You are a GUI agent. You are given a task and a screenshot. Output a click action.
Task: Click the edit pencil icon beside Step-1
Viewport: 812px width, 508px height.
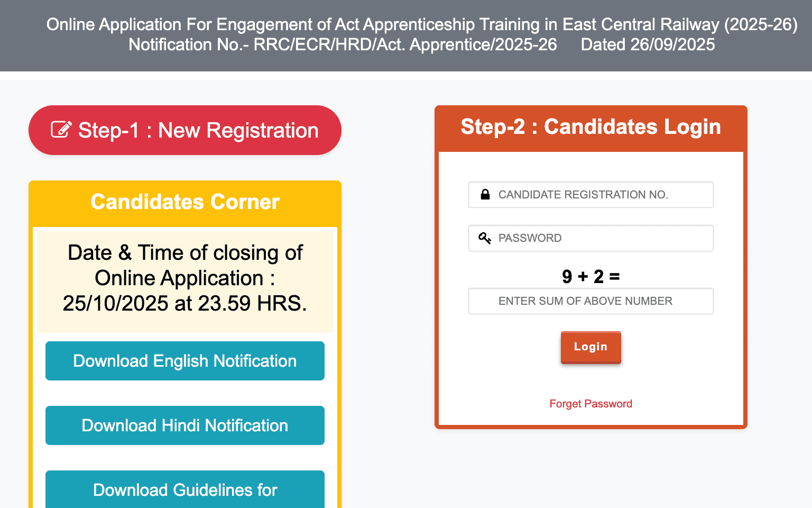[x=61, y=130]
